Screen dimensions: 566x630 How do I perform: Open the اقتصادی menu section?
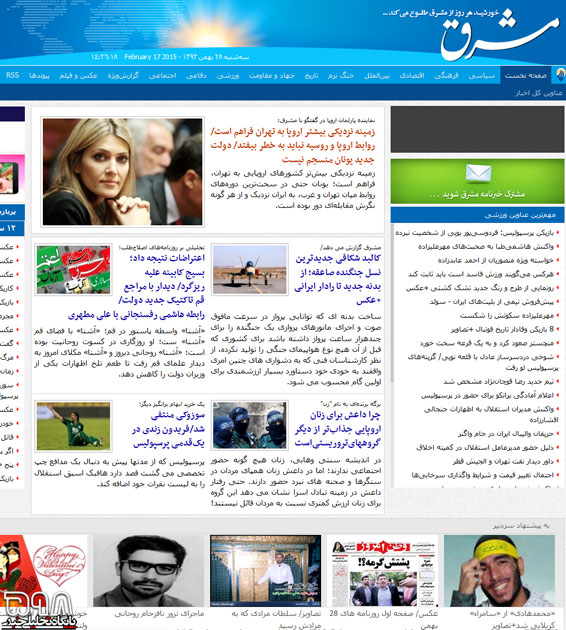click(412, 75)
